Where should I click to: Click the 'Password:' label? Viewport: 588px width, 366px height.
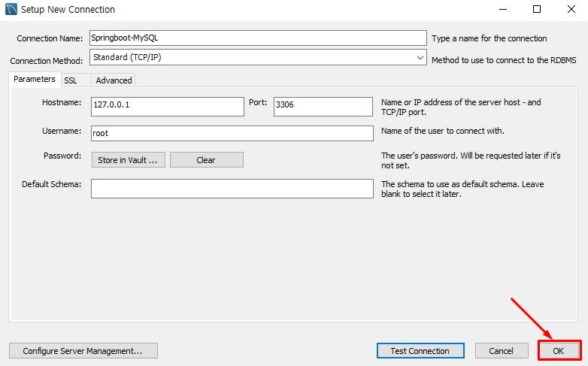pyautogui.click(x=62, y=156)
